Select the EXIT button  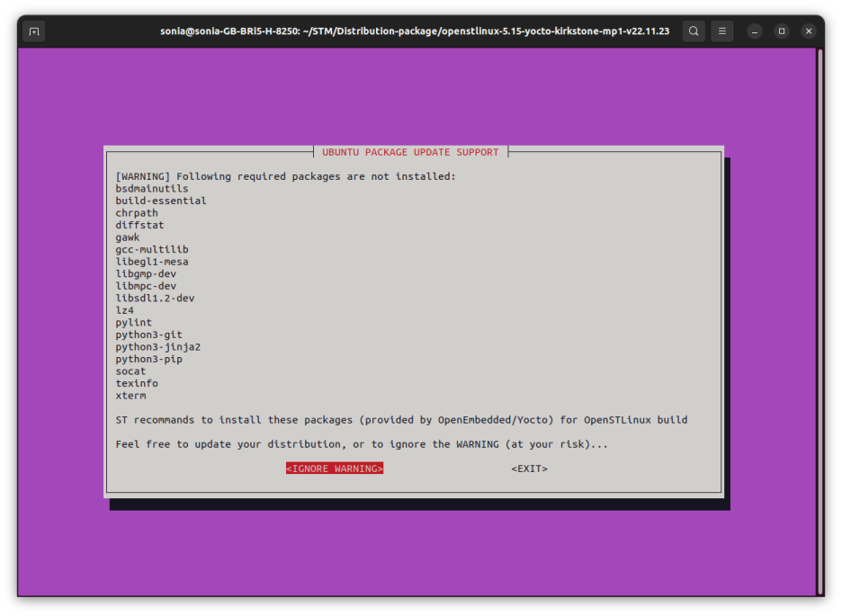[530, 469]
